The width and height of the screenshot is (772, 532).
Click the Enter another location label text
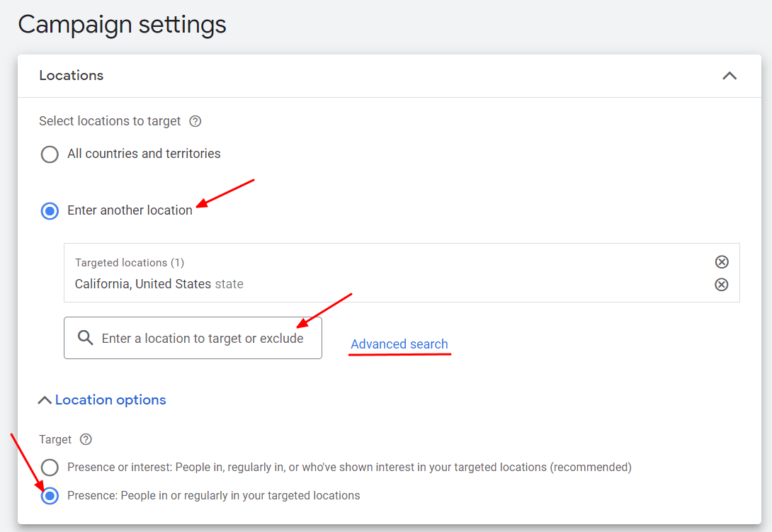[x=130, y=210]
